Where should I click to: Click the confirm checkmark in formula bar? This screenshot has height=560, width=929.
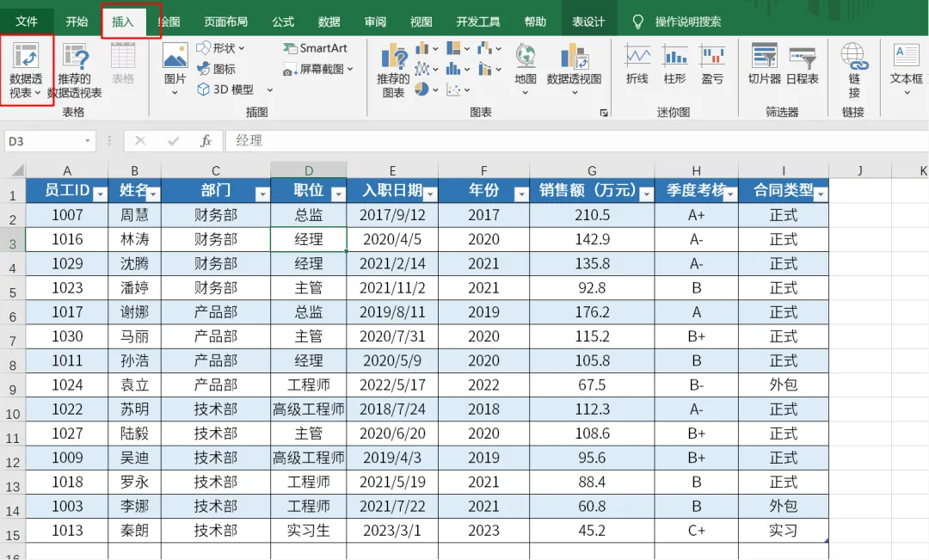pyautogui.click(x=173, y=141)
